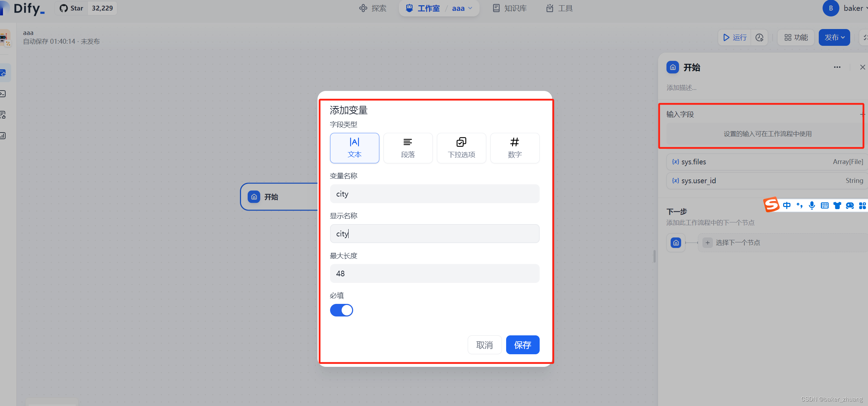Open the analytics icon in the left sidebar
868x406 pixels.
tap(3, 136)
